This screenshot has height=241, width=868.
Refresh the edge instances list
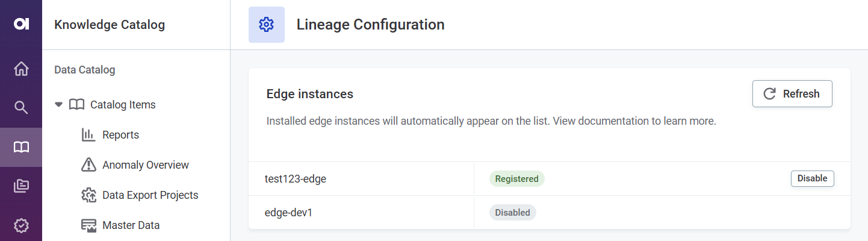[792, 94]
